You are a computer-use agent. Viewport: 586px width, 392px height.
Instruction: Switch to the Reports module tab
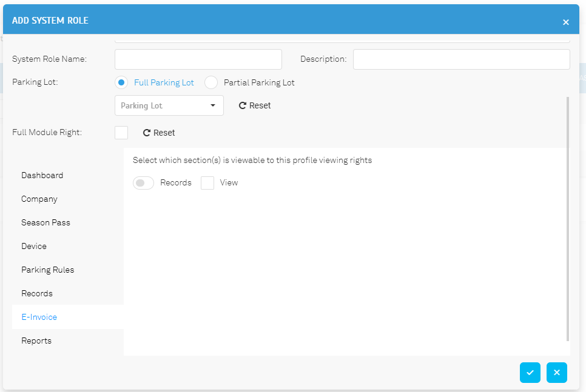36,341
